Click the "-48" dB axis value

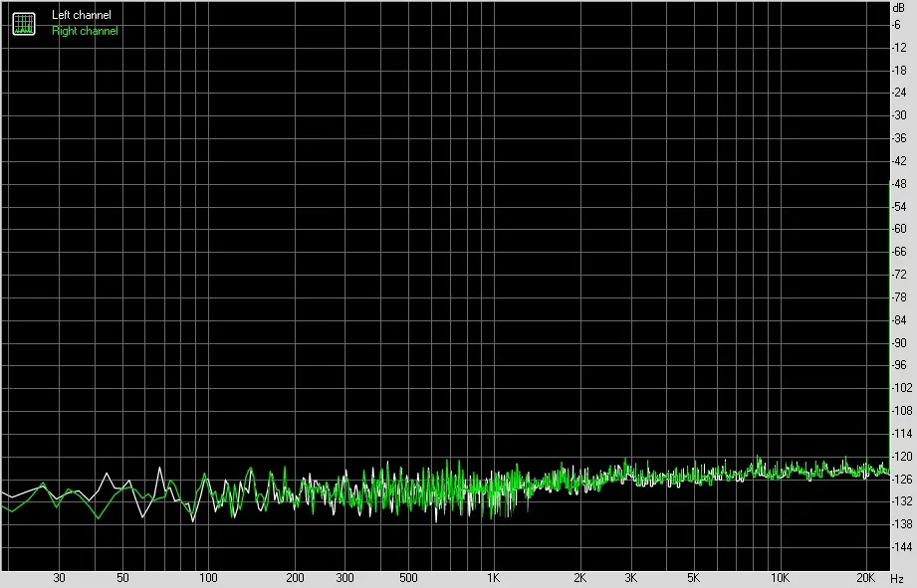[899, 183]
